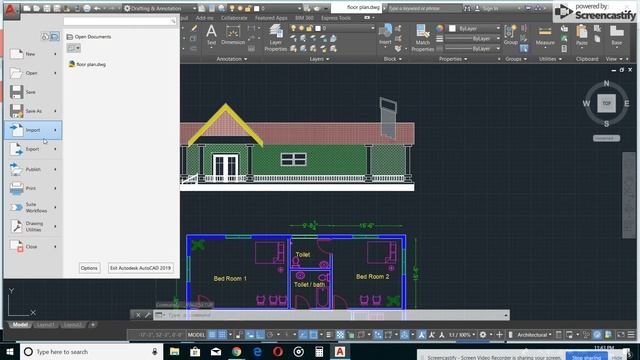The image size is (640, 360).
Task: Expand the Layers panel title
Action: [x=319, y=59]
